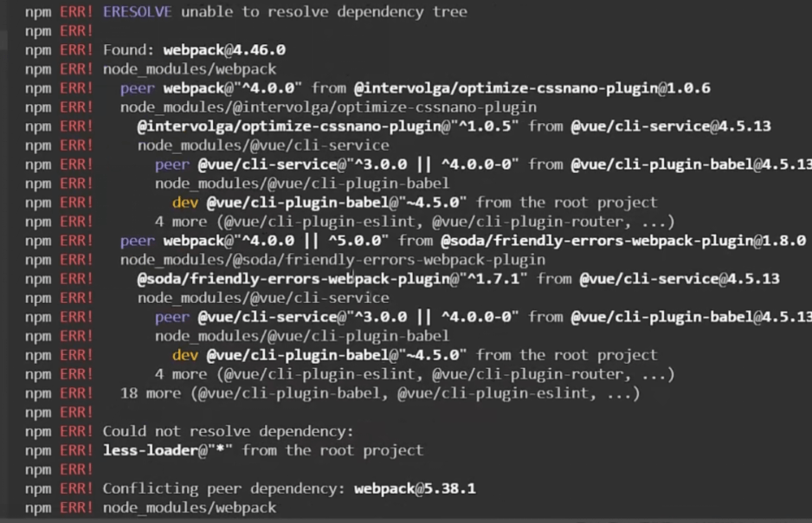
Task: Click 'node_modules/@intervolga/optimize-cssnano-plugin' path line
Action: (x=328, y=107)
